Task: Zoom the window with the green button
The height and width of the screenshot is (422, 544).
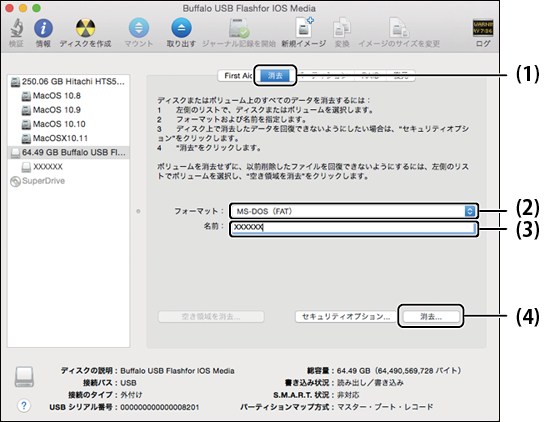Action: coord(36,8)
